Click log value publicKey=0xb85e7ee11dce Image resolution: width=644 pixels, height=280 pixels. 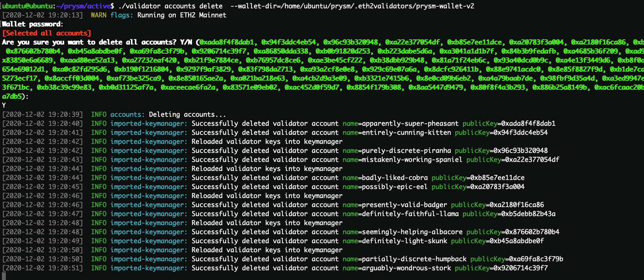(x=478, y=178)
